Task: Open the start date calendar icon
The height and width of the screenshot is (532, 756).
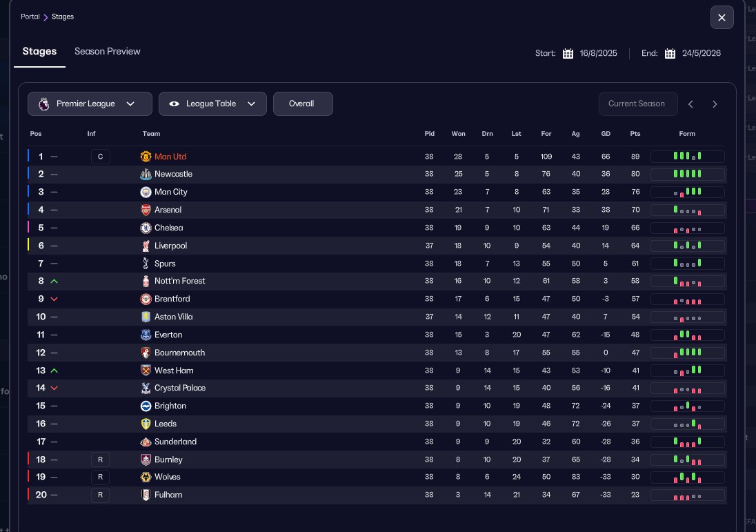Action: (568, 53)
